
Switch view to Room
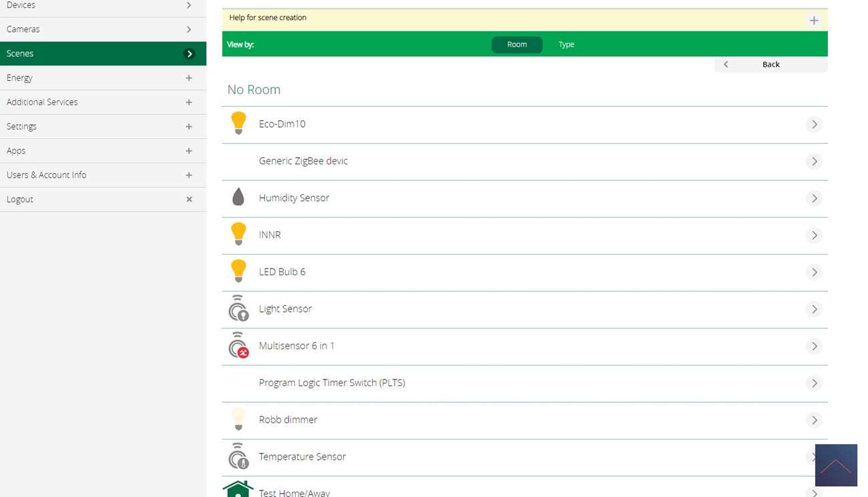[x=517, y=45]
